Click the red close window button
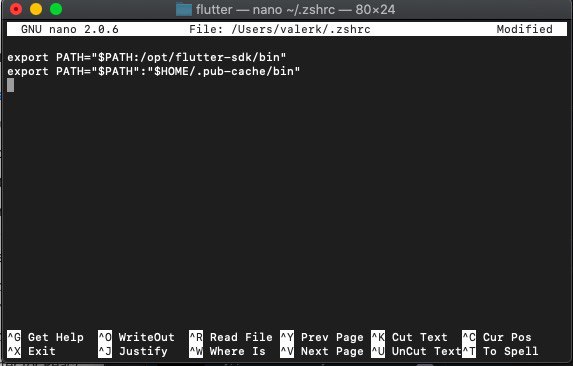 [x=16, y=9]
